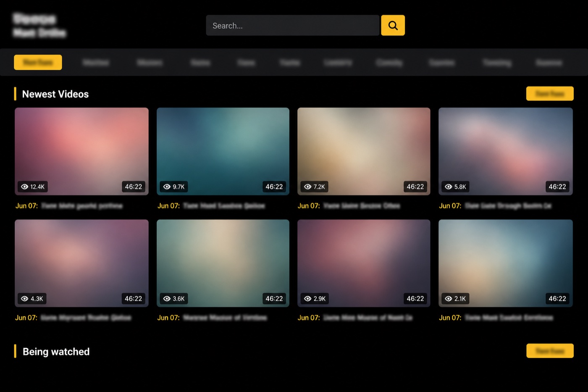
Task: Open the video thumbnail with 2.9K views
Action: coord(364,263)
